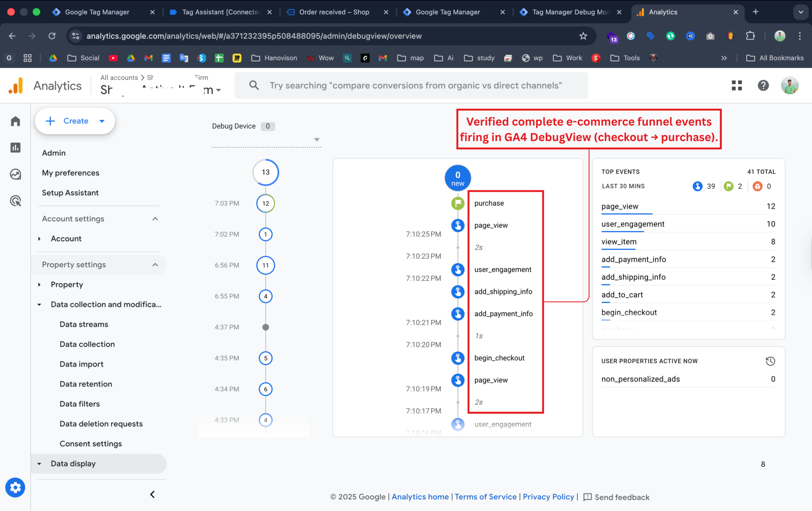Expand the Create button dropdown
The height and width of the screenshot is (511, 812).
click(x=102, y=121)
